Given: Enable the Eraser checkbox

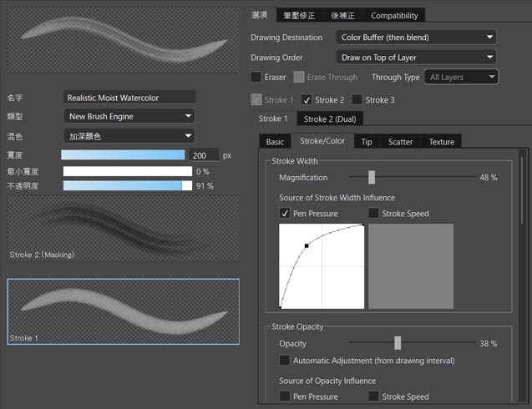Looking at the screenshot, I should 256,78.
